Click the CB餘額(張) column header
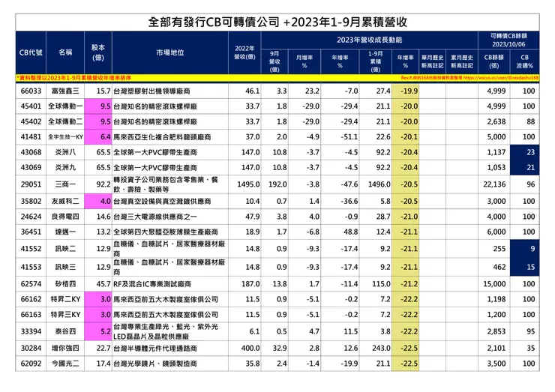555x392 pixels. (493, 61)
